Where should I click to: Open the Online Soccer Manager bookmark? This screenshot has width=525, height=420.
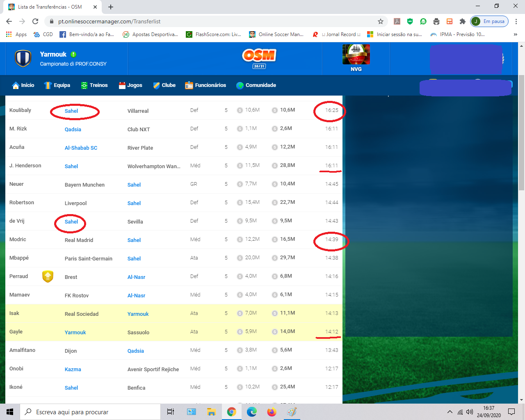[x=276, y=34]
